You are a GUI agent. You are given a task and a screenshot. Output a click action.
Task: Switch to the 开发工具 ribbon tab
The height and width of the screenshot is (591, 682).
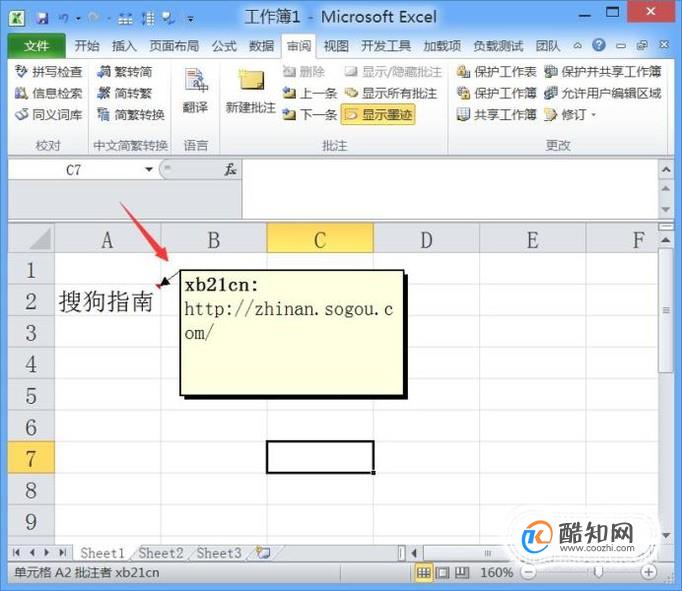tap(386, 46)
